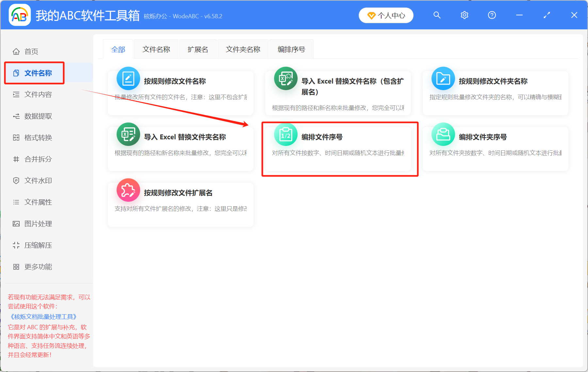Select the 编排序号 filter tab
Viewport: 588px width, 372px height.
pos(291,49)
